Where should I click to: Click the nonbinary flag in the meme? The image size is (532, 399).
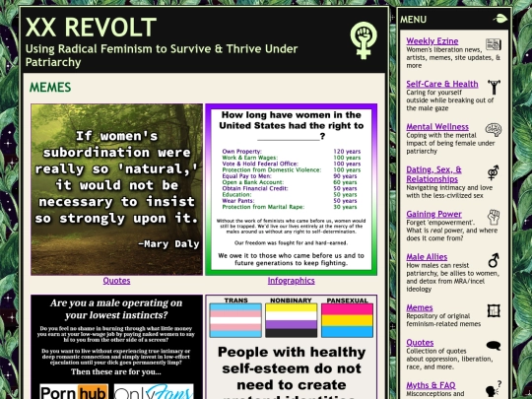click(x=291, y=320)
